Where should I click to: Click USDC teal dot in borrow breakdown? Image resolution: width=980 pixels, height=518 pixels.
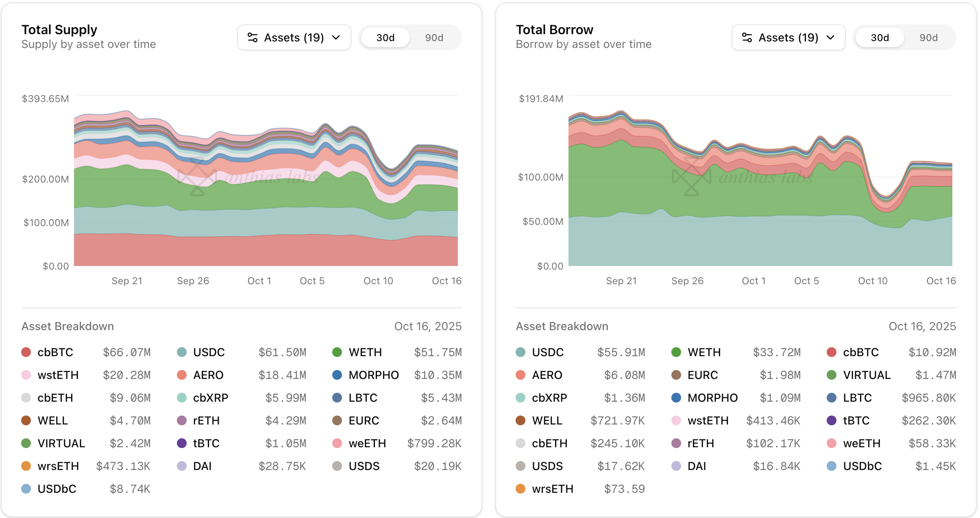(520, 352)
